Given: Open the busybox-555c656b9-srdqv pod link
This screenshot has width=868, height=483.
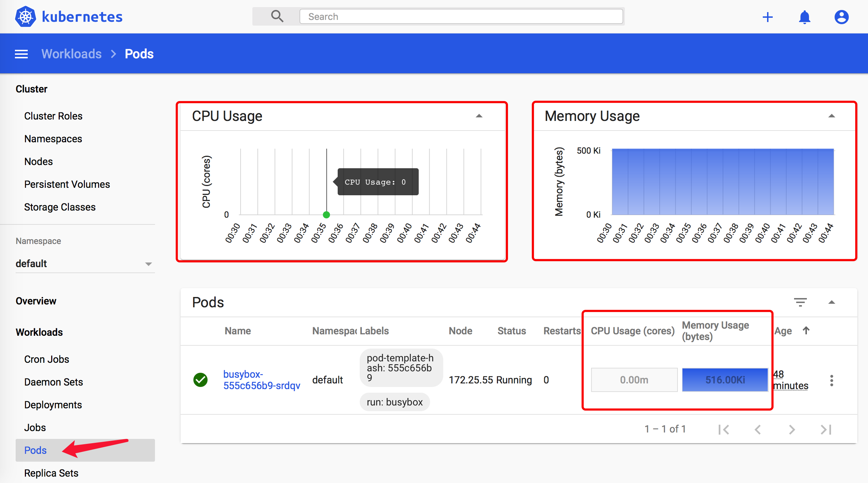Looking at the screenshot, I should pos(261,380).
